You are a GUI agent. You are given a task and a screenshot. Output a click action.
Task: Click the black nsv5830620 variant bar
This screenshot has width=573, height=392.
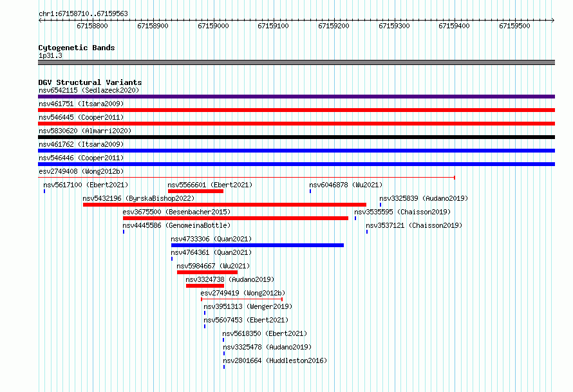296,137
